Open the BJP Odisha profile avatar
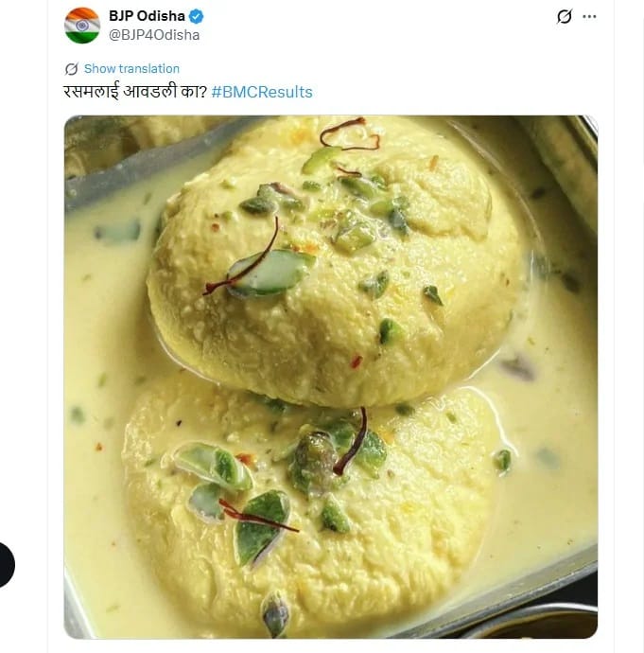The width and height of the screenshot is (644, 653). pos(81,26)
